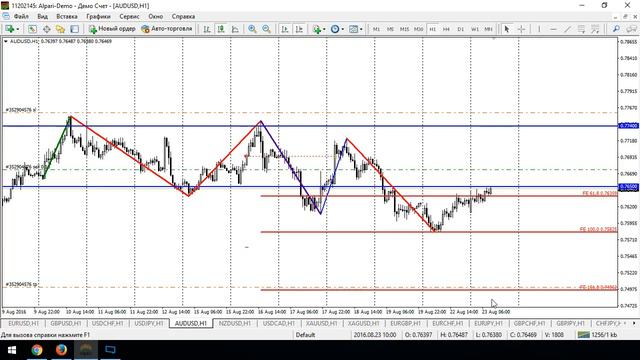Open the Сервис menu
Viewport: 640px width, 360px height.
(129, 17)
